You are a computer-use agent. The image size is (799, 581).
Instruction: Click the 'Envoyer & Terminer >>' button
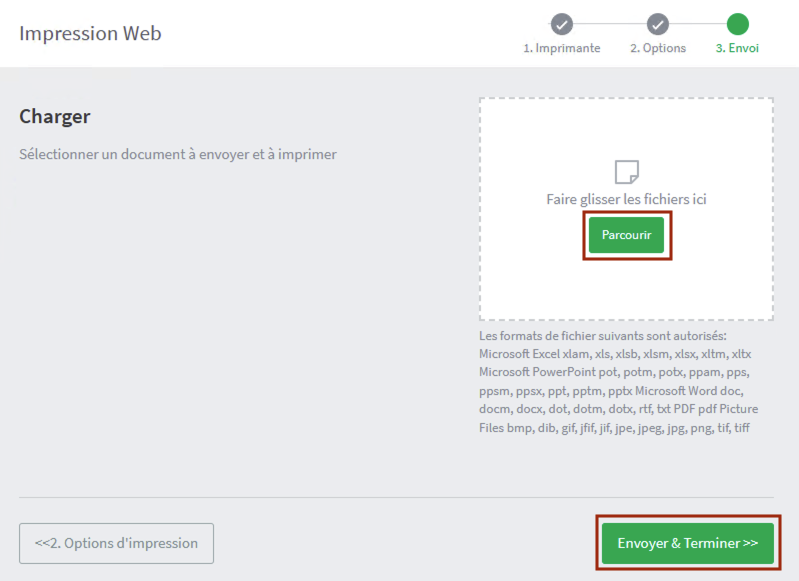coord(687,543)
